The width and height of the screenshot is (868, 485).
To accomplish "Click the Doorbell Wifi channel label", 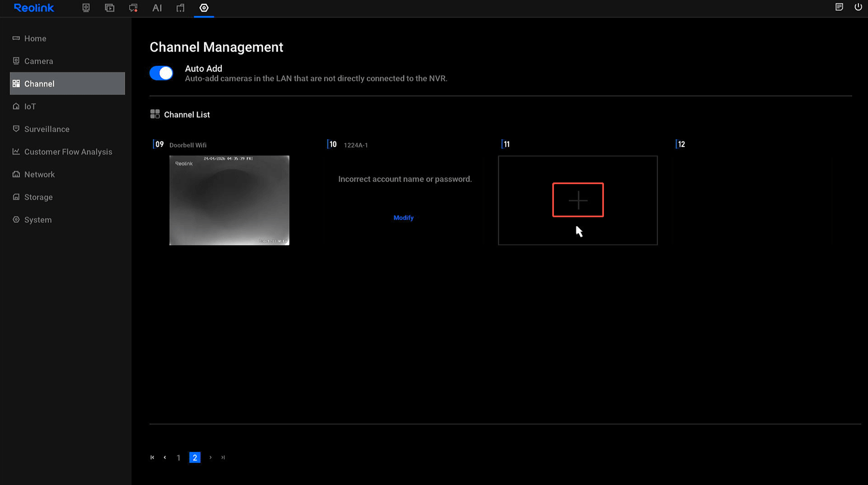I will [x=188, y=145].
